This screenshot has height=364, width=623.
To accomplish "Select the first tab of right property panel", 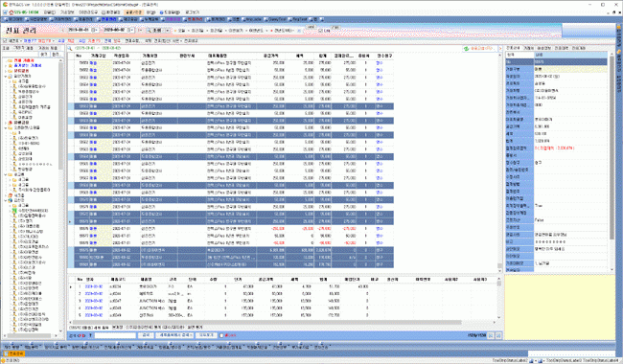I will pyautogui.click(x=513, y=48).
